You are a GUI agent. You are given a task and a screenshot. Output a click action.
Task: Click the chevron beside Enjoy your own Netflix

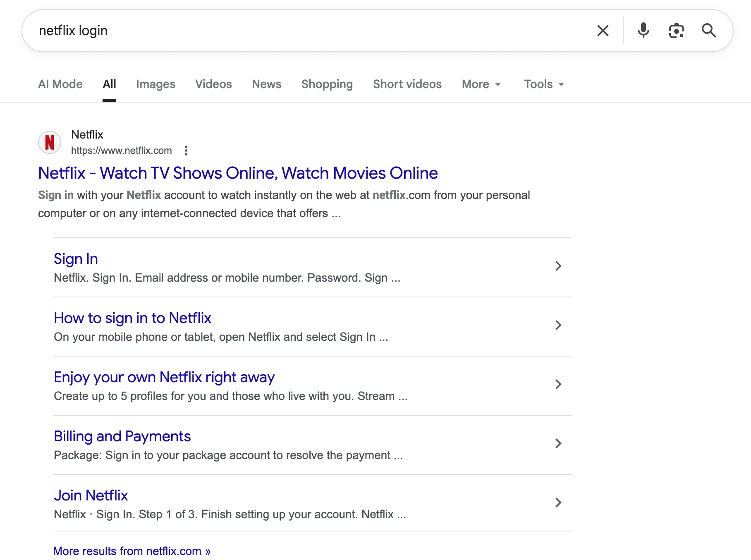559,384
